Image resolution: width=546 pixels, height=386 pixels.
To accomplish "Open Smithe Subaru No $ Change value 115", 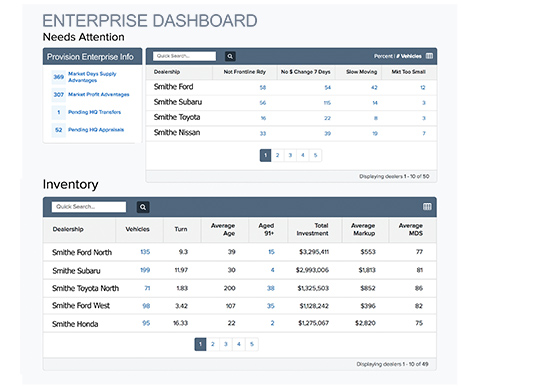I will pyautogui.click(x=327, y=103).
